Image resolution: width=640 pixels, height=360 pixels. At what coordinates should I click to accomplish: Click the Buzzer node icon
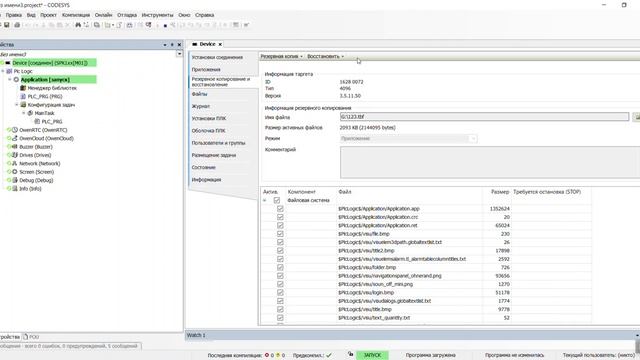(x=15, y=147)
